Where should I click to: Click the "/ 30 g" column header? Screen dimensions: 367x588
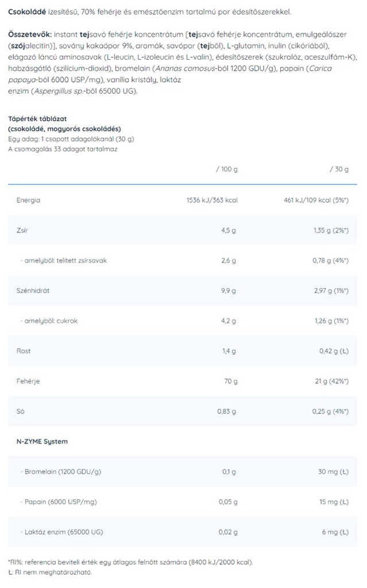click(339, 169)
